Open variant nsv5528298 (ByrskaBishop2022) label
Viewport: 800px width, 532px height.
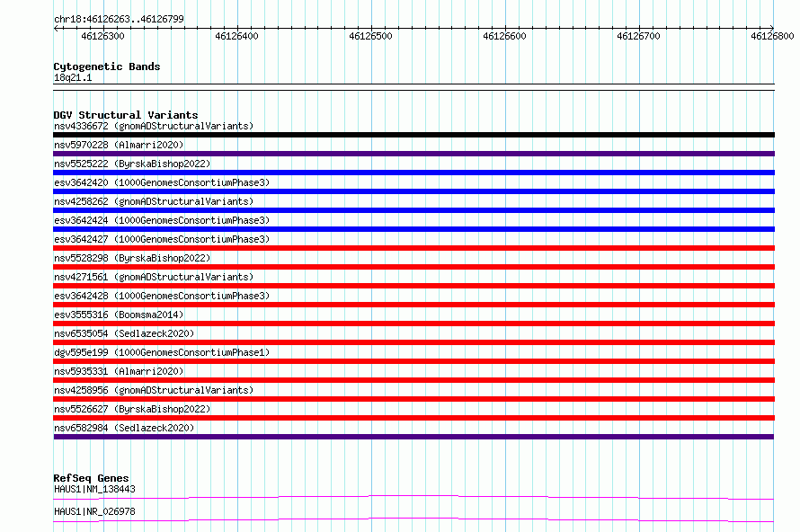(x=132, y=258)
